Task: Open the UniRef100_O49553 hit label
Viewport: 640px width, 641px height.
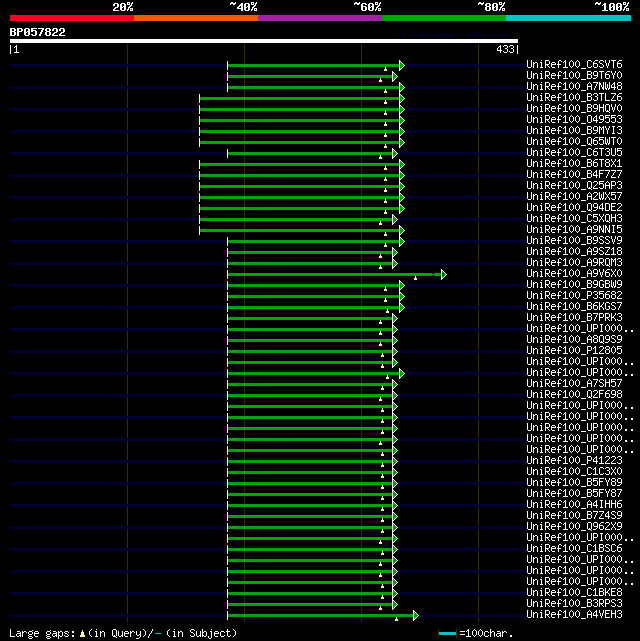Action: point(574,120)
